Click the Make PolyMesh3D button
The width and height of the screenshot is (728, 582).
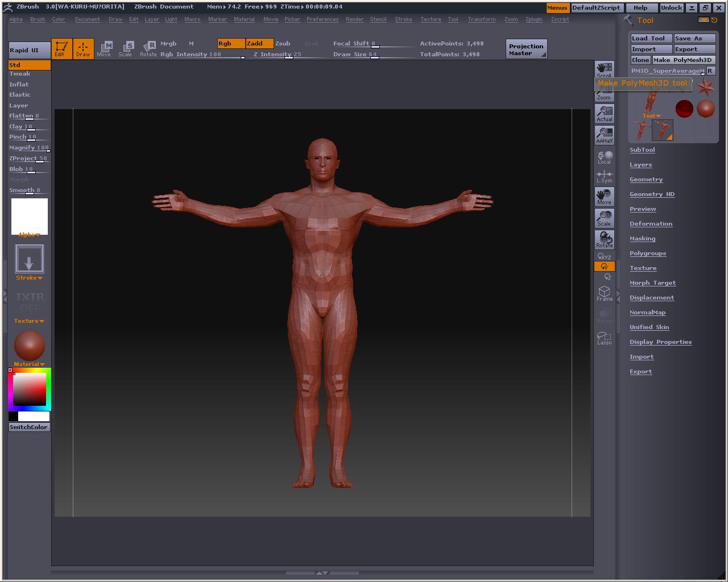[683, 60]
